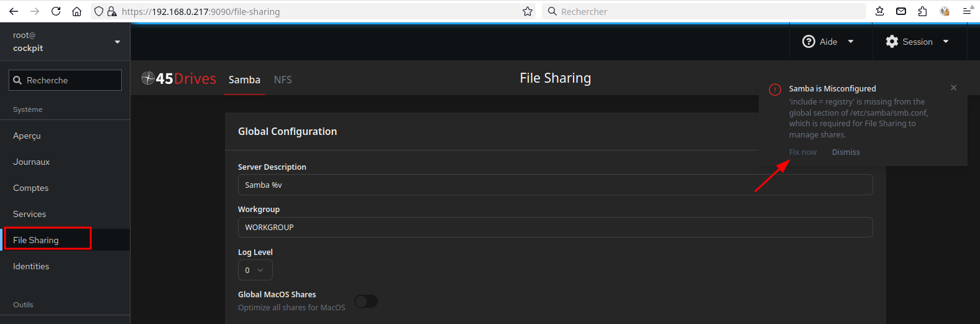Select the Samba tab
The image size is (980, 324).
244,80
